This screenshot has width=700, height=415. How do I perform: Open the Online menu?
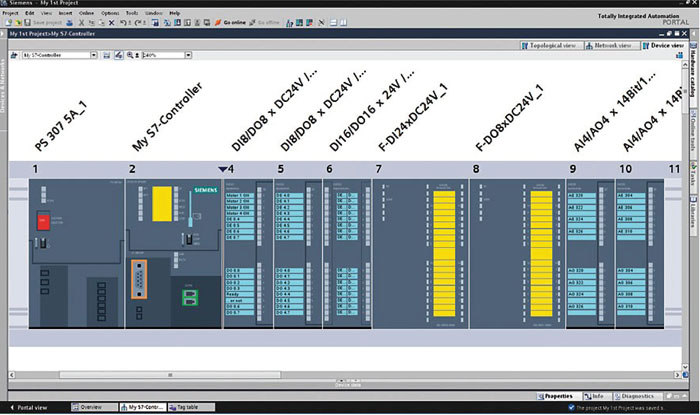87,12
